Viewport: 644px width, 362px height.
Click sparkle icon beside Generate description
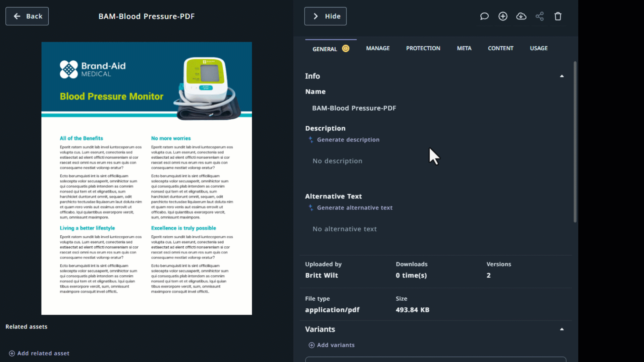coord(311,139)
